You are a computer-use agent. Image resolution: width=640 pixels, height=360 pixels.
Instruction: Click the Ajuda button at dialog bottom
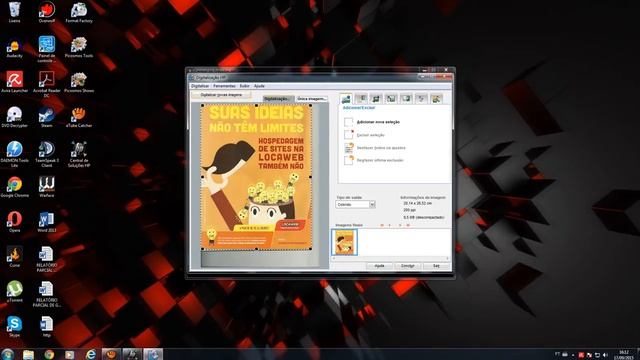pos(379,266)
